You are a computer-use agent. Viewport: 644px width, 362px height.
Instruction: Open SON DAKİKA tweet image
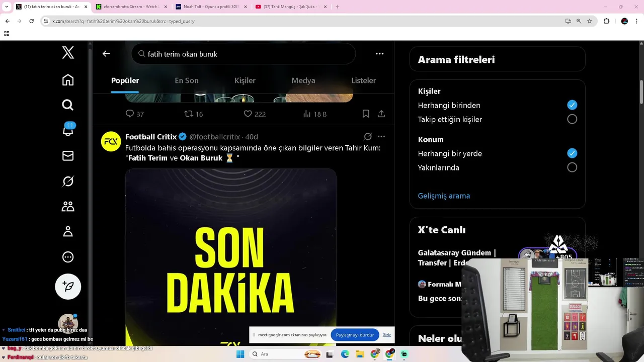230,257
